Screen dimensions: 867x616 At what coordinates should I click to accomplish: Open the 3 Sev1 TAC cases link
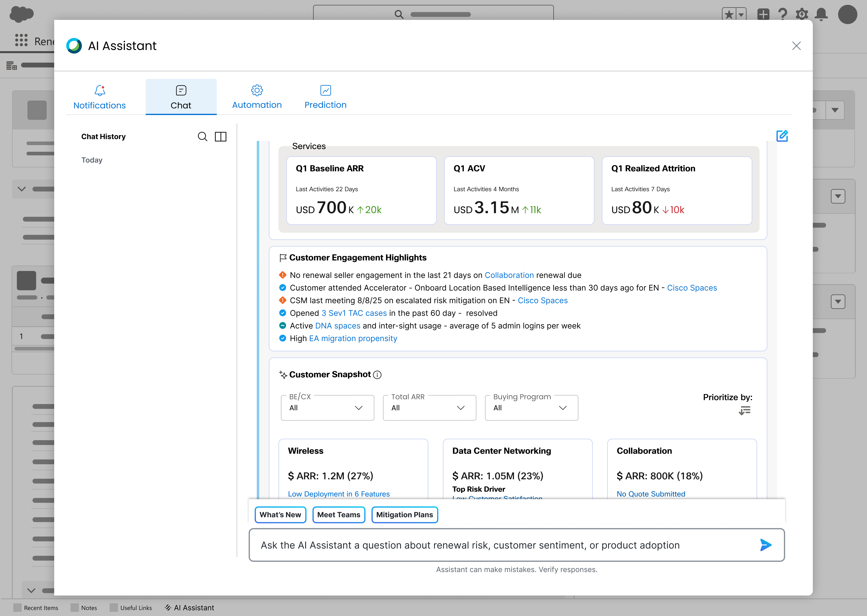(x=354, y=313)
